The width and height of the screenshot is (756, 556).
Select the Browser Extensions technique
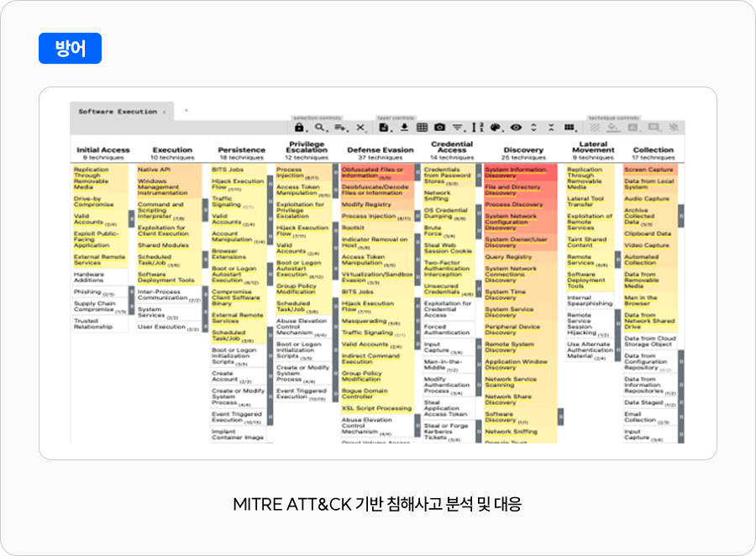coord(239,254)
